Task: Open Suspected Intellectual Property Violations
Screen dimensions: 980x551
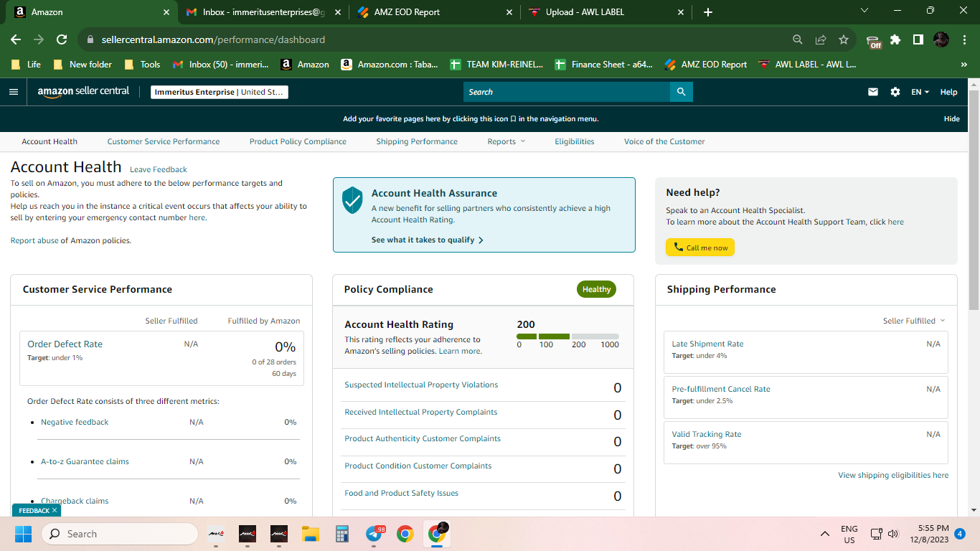Action: click(421, 385)
